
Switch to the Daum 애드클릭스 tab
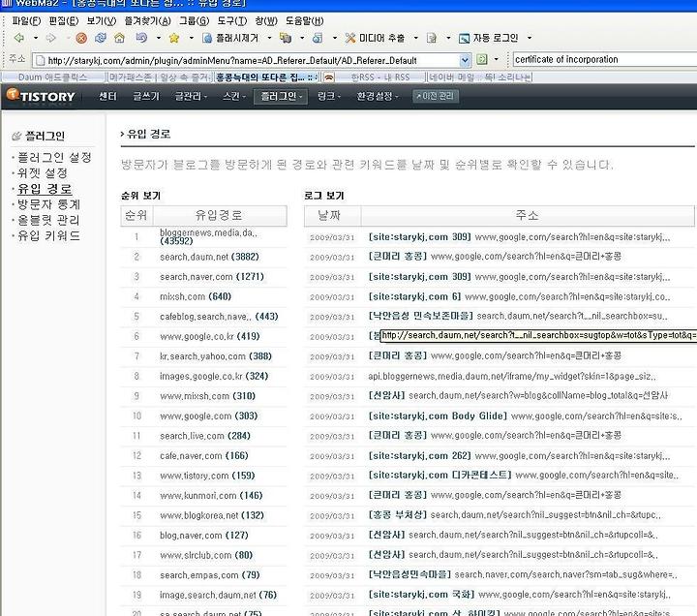click(x=53, y=77)
